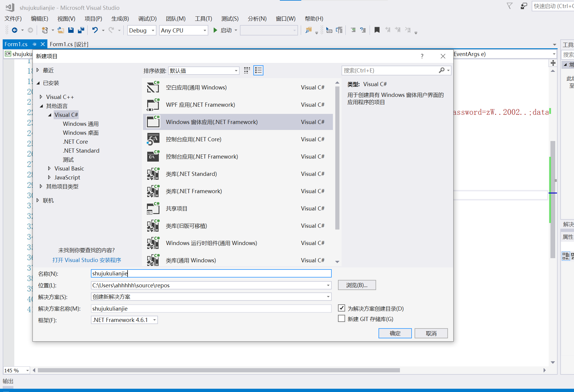574x392 pixels.
Task: Click the Save All toolbar icon
Action: pos(81,30)
